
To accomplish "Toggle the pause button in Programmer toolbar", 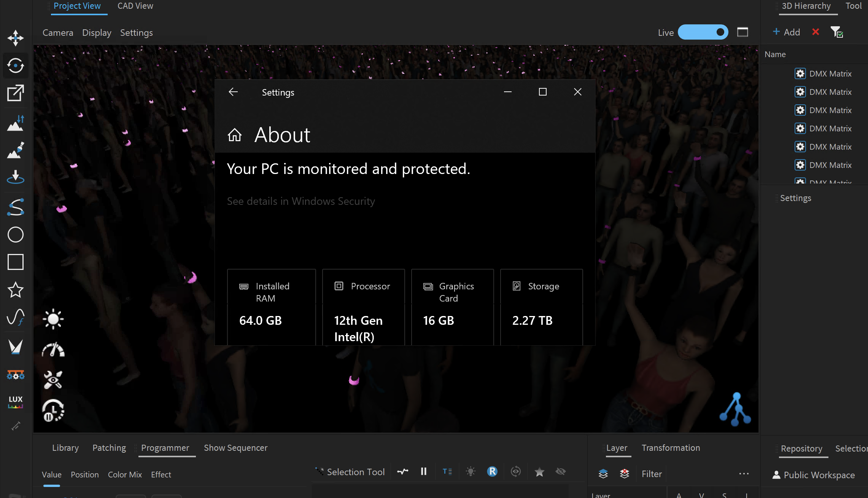I will tap(423, 472).
